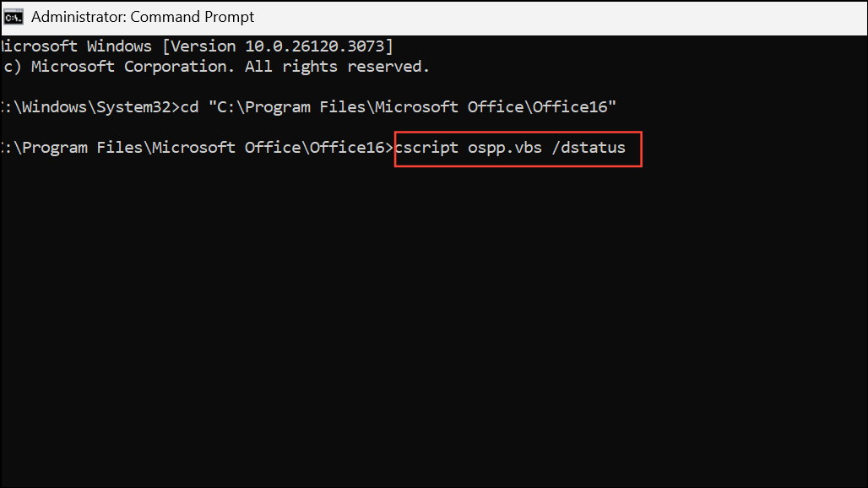Click "Office16" inside the quoted cd path

tap(576, 106)
